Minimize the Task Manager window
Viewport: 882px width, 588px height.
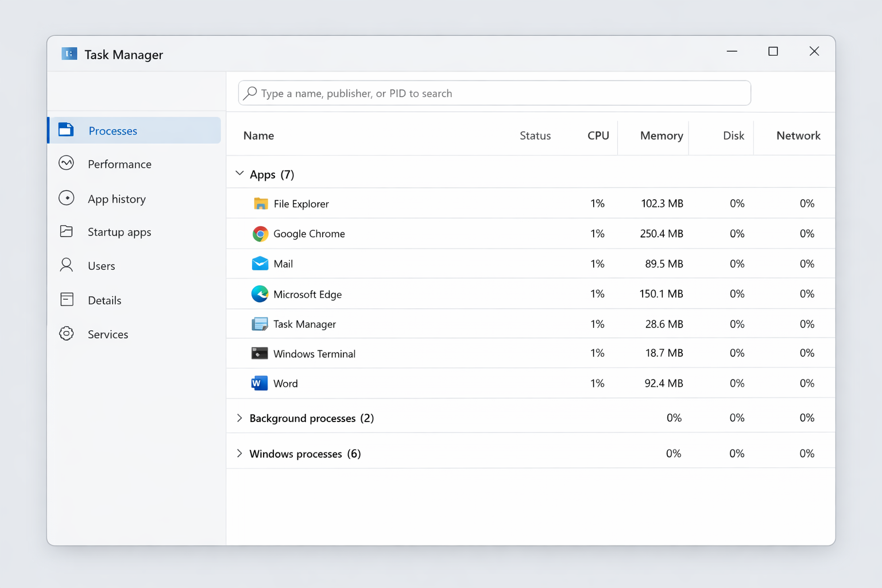(x=732, y=51)
